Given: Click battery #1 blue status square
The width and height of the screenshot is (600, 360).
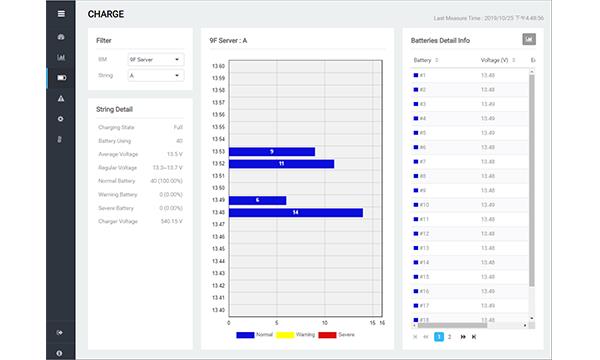Looking at the screenshot, I should pos(416,75).
